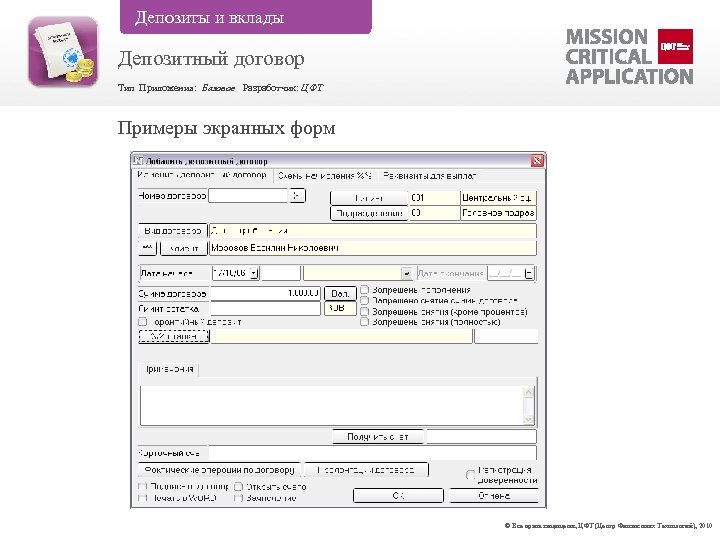This screenshot has width=720, height=540.
Task: Toggle the Гарантийный депозит checkbox
Action: [x=143, y=322]
